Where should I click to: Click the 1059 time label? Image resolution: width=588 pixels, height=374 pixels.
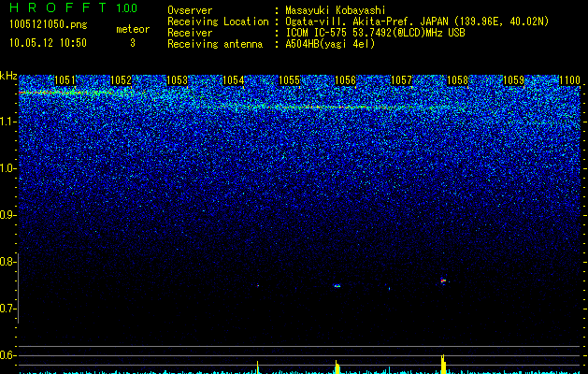click(x=514, y=80)
